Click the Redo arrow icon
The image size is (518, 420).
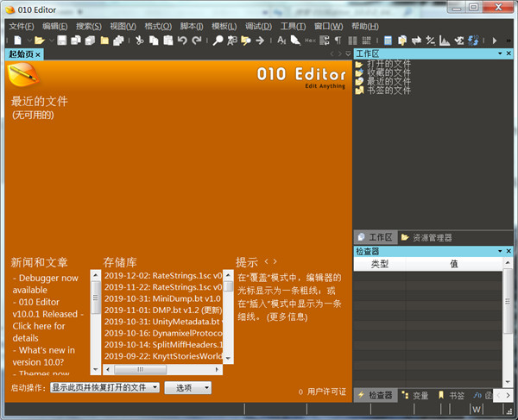(x=196, y=41)
